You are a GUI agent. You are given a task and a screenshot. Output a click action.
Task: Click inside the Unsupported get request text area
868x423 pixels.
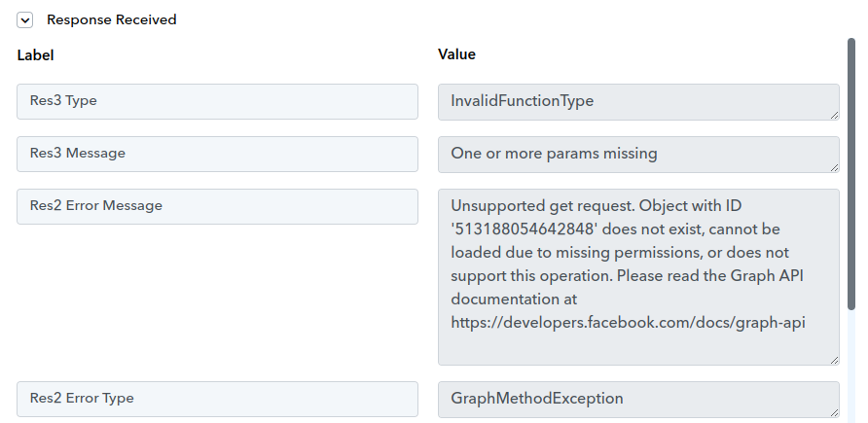638,277
